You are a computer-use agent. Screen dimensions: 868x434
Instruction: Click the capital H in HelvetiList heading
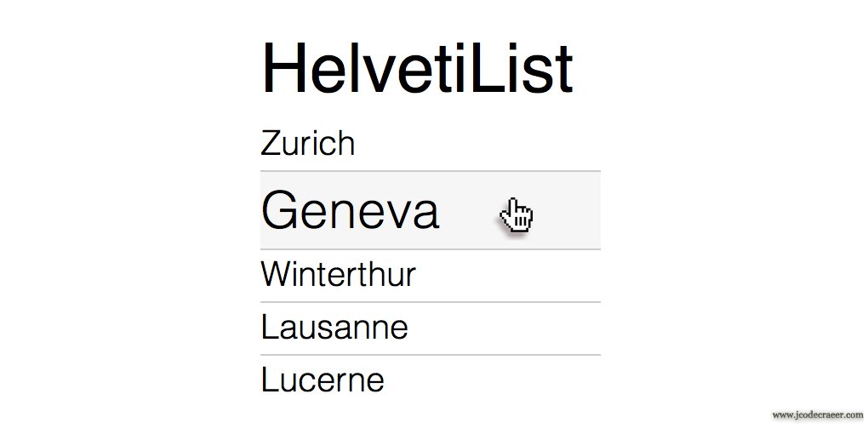tap(283, 68)
